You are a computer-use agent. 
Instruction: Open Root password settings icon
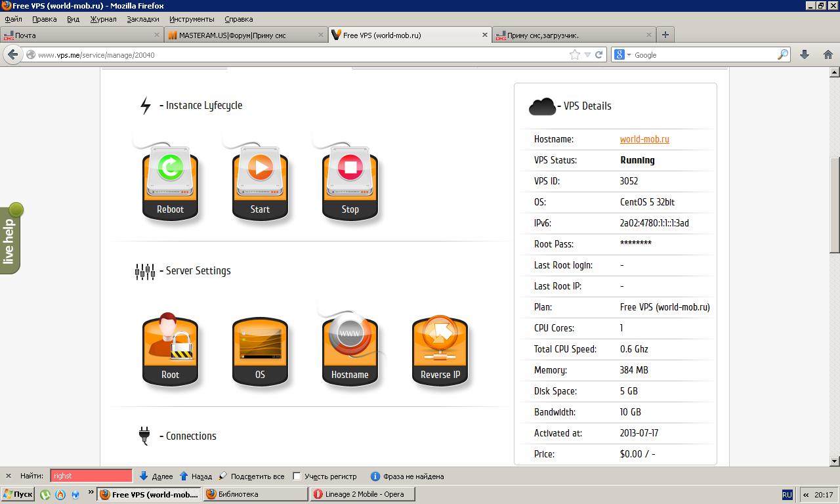(170, 349)
